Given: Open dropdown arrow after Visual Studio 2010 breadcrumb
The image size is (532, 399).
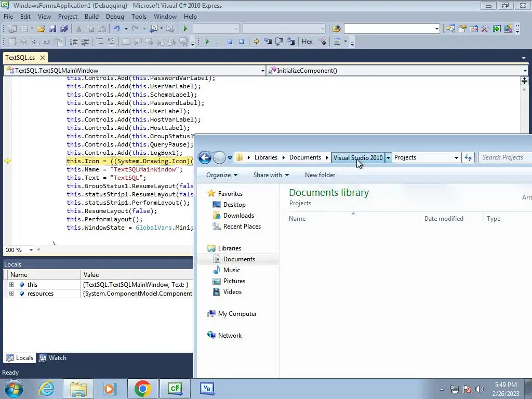Looking at the screenshot, I should pyautogui.click(x=388, y=157).
